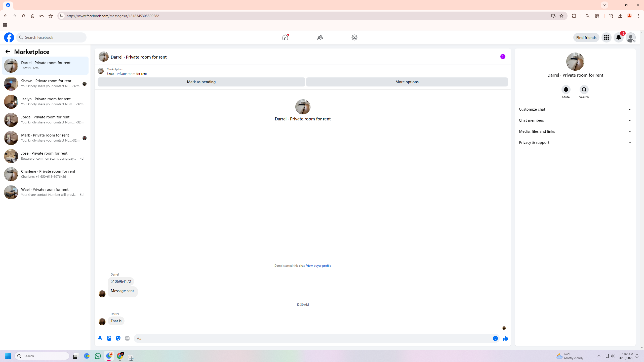Click the attach photo icon

point(109,338)
